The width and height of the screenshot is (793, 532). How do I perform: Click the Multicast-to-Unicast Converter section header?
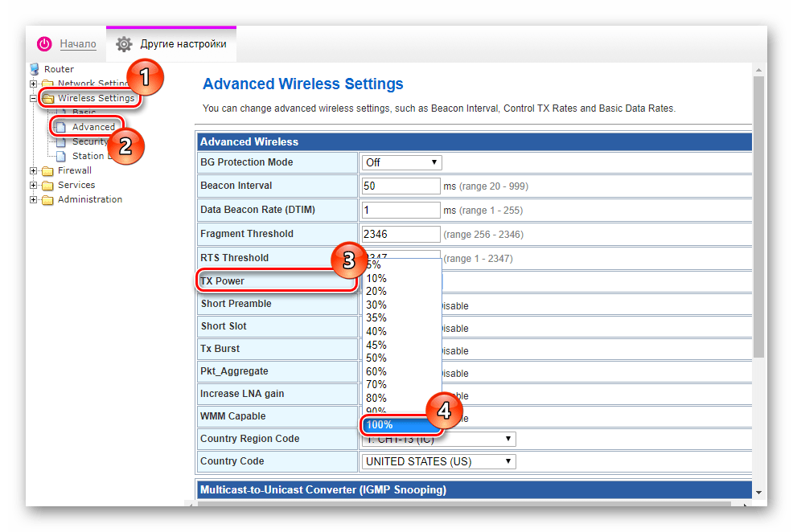click(475, 489)
